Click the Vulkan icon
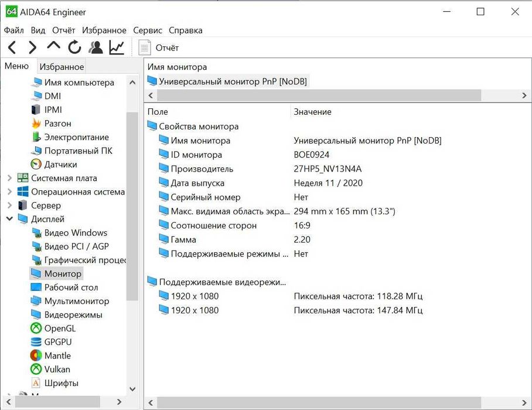532x410 pixels. 36,369
